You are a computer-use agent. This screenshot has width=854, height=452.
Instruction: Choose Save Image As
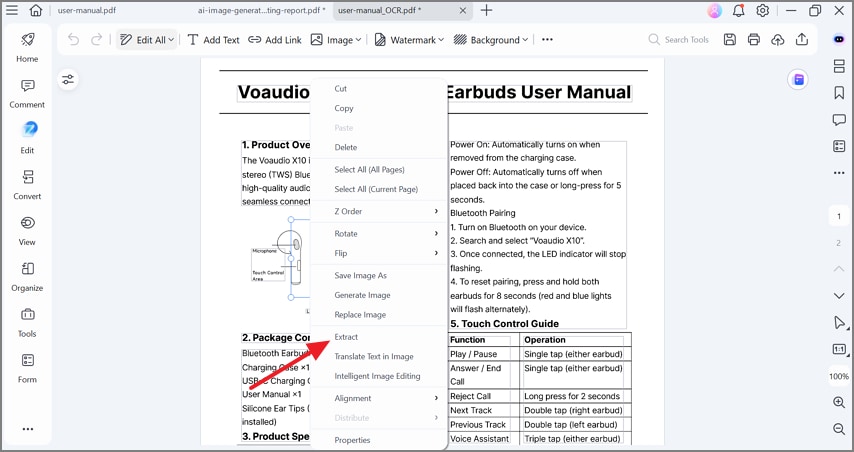point(379,276)
